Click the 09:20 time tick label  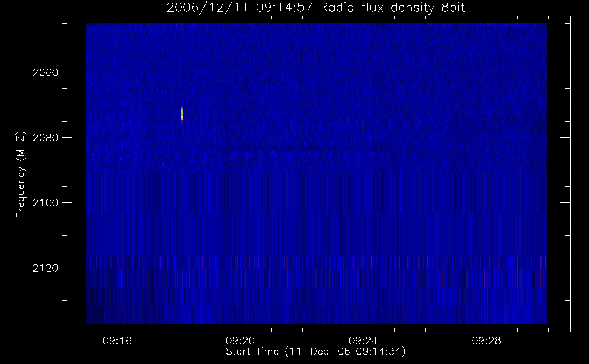pos(241,341)
